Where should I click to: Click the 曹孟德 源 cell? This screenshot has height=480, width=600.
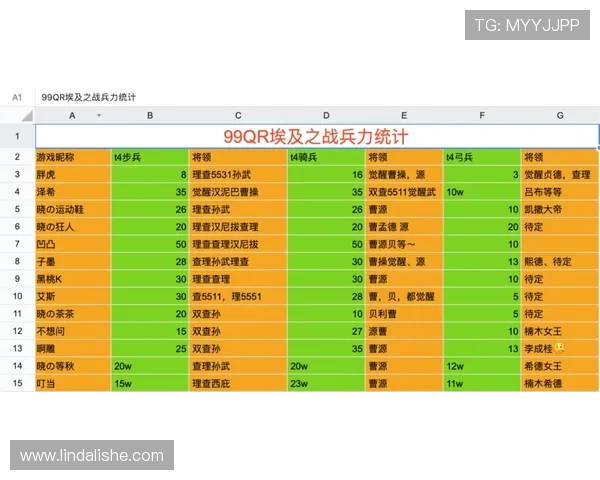click(404, 227)
